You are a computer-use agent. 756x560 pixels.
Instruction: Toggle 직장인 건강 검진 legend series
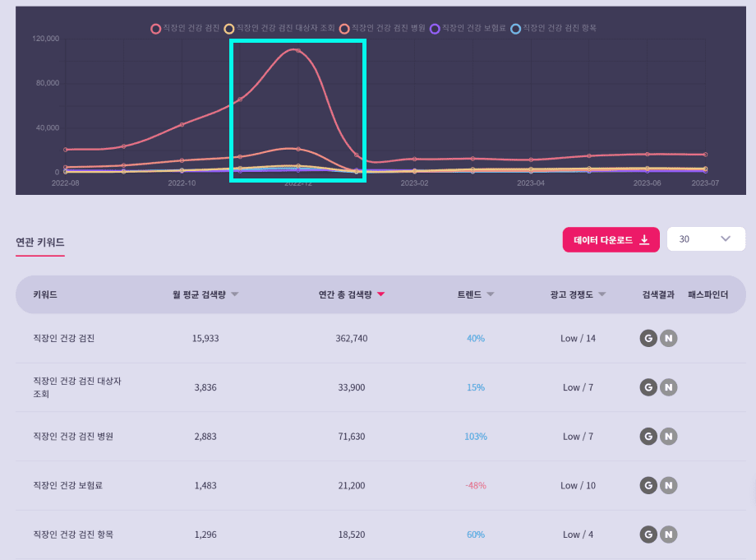tap(186, 28)
